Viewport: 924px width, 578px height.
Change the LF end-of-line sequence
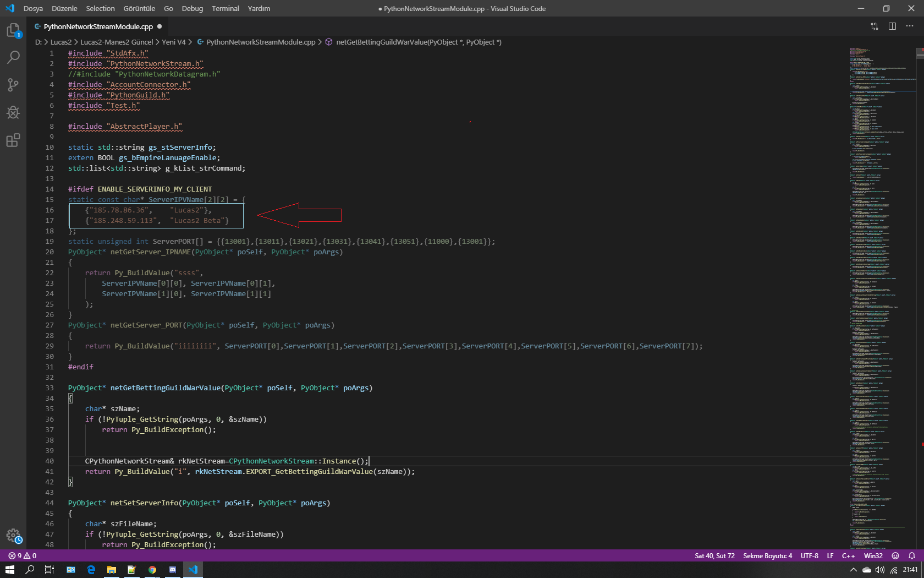pyautogui.click(x=830, y=556)
